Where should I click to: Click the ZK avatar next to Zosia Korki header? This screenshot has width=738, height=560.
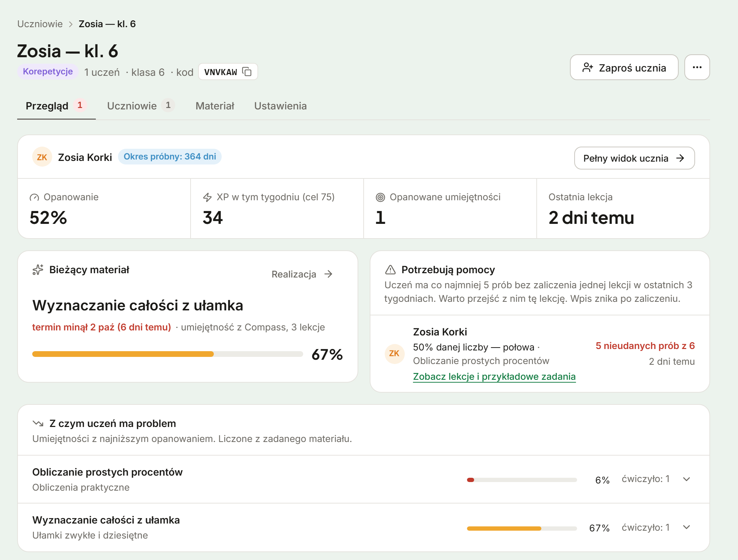42,157
